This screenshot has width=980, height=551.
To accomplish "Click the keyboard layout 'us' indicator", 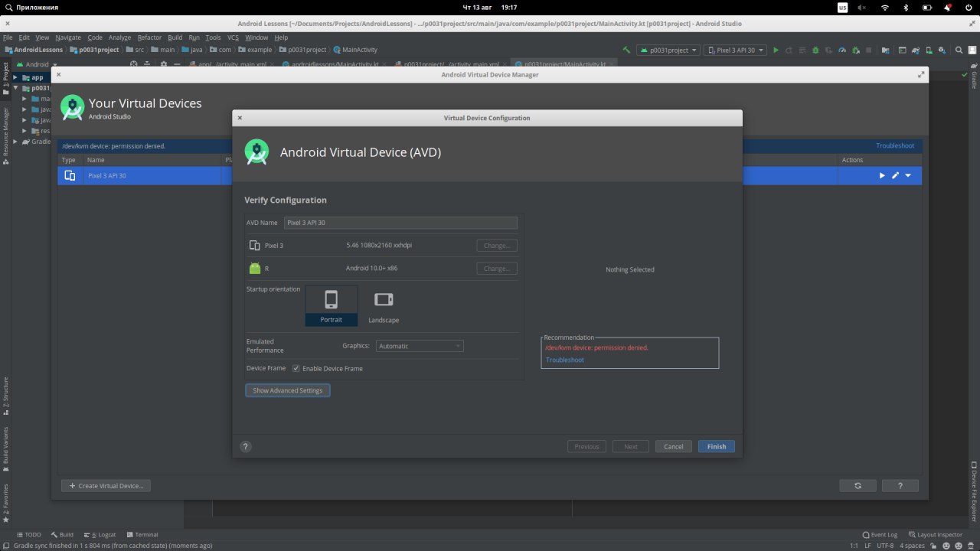I will (x=843, y=7).
